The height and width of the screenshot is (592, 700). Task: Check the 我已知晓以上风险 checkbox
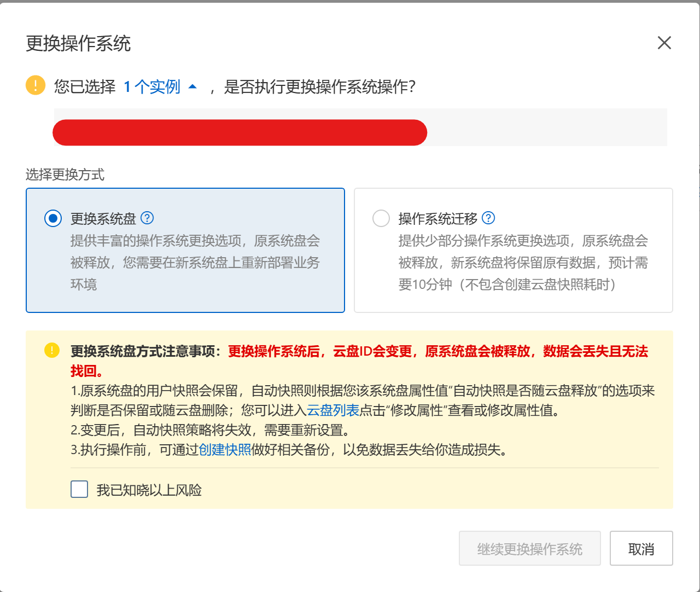point(79,489)
